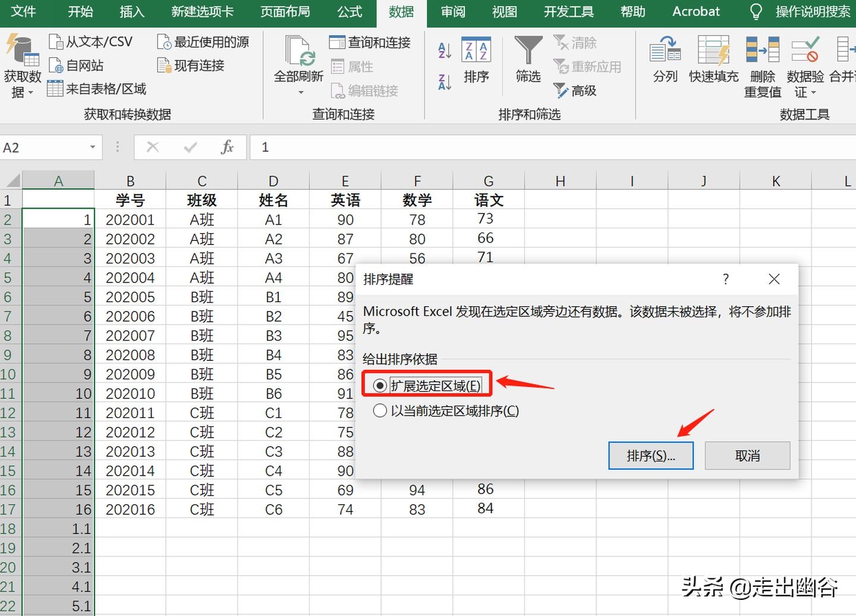Switch to the 公式 ribbon tab
The height and width of the screenshot is (616, 856).
[x=350, y=12]
